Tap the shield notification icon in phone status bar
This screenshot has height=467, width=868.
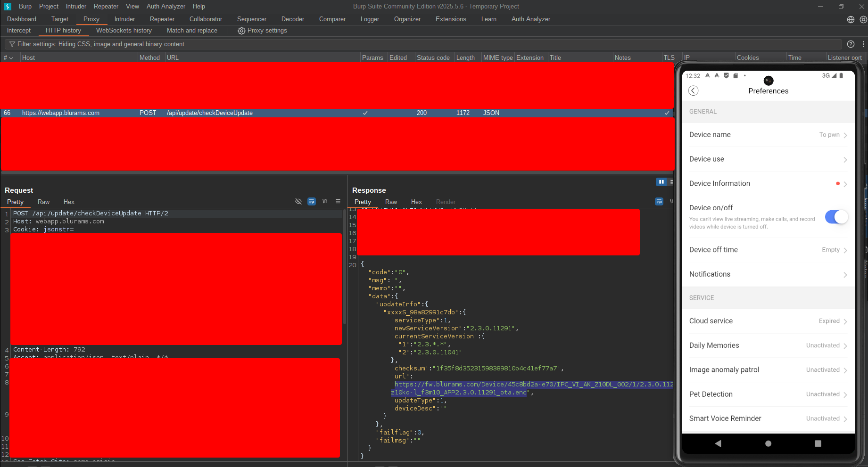[x=726, y=75]
